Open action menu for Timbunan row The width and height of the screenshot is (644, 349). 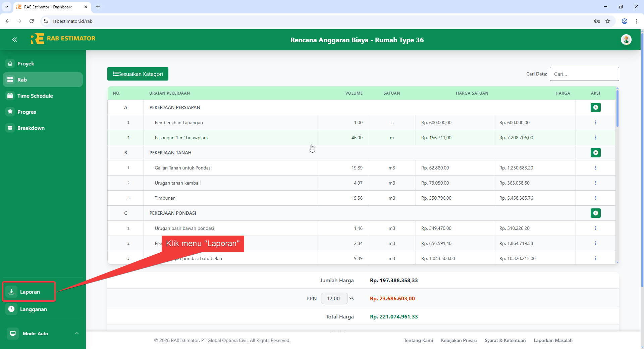tap(595, 198)
